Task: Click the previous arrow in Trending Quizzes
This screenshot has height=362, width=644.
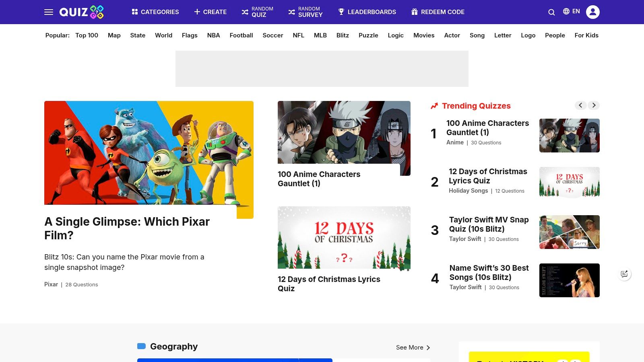Action: pyautogui.click(x=580, y=105)
